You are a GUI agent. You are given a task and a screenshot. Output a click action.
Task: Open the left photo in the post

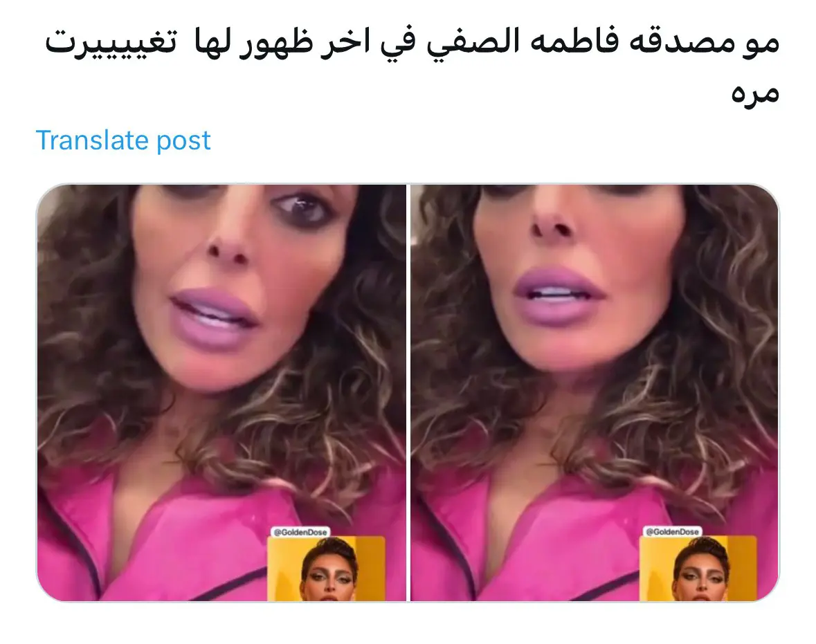point(221,393)
